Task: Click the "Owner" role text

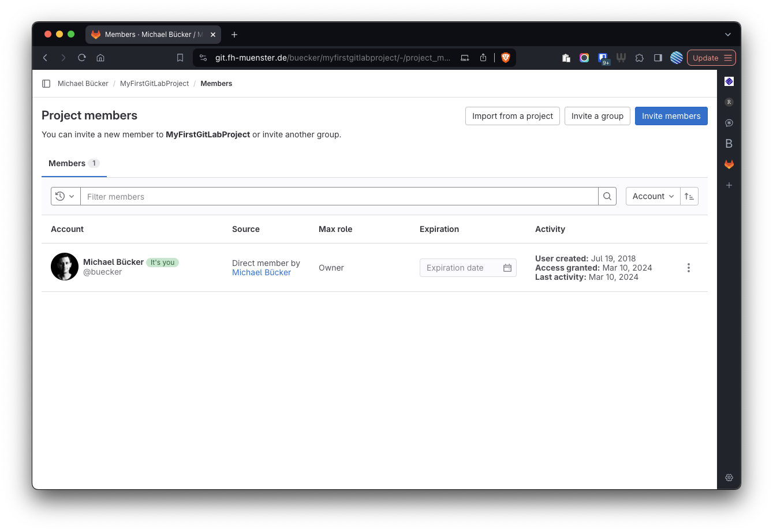Action: [x=331, y=268]
